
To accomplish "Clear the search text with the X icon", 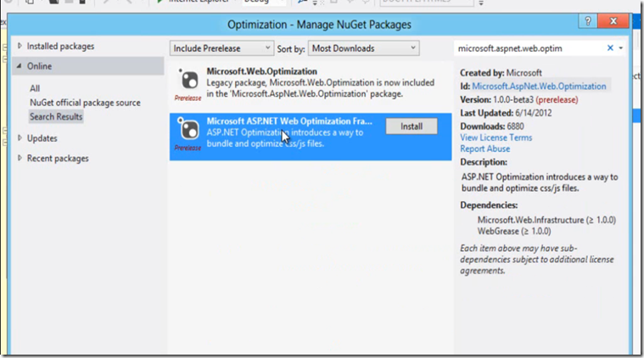I will pos(610,48).
